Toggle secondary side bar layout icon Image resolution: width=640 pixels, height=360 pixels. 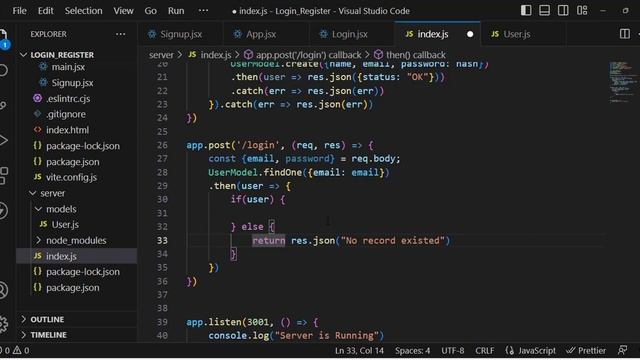(x=563, y=11)
